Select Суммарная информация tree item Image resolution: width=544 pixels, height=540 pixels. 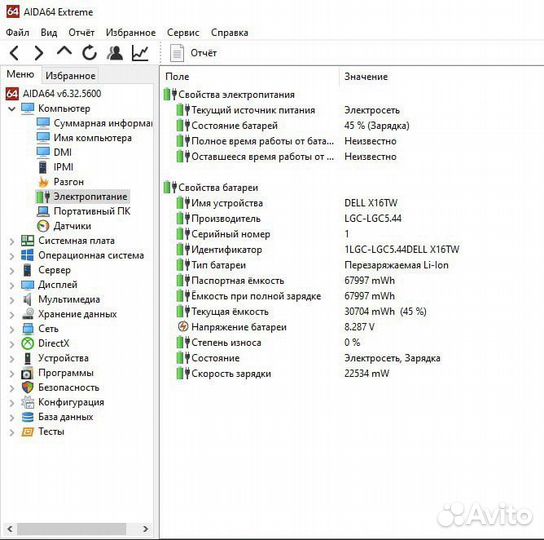pyautogui.click(x=103, y=123)
